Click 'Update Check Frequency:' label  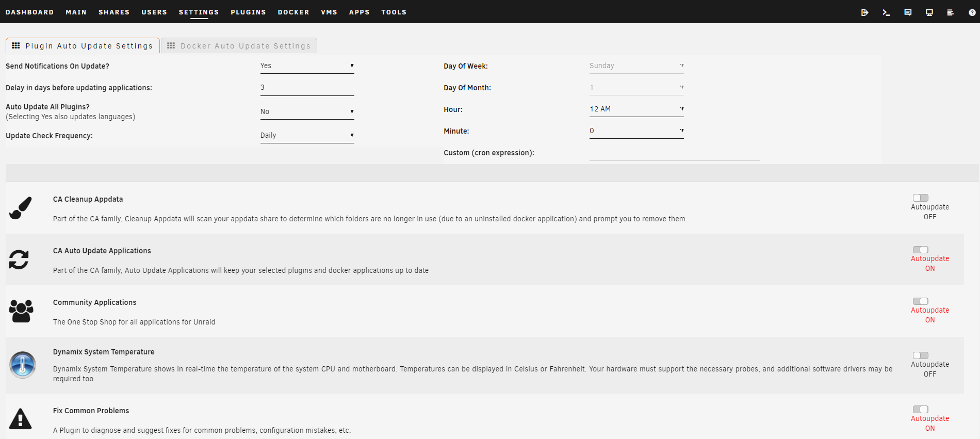click(49, 136)
